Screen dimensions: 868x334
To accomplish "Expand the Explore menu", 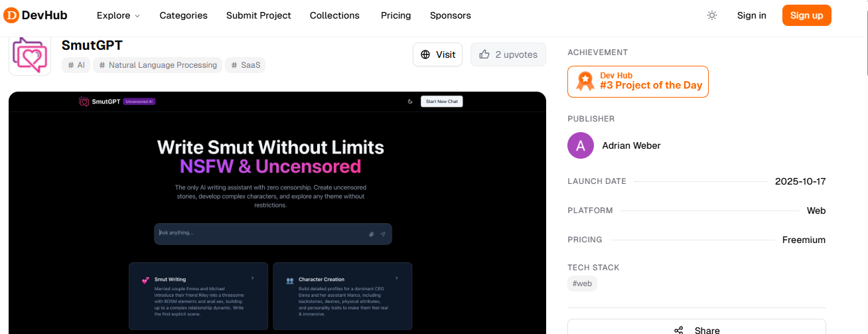I will point(118,15).
